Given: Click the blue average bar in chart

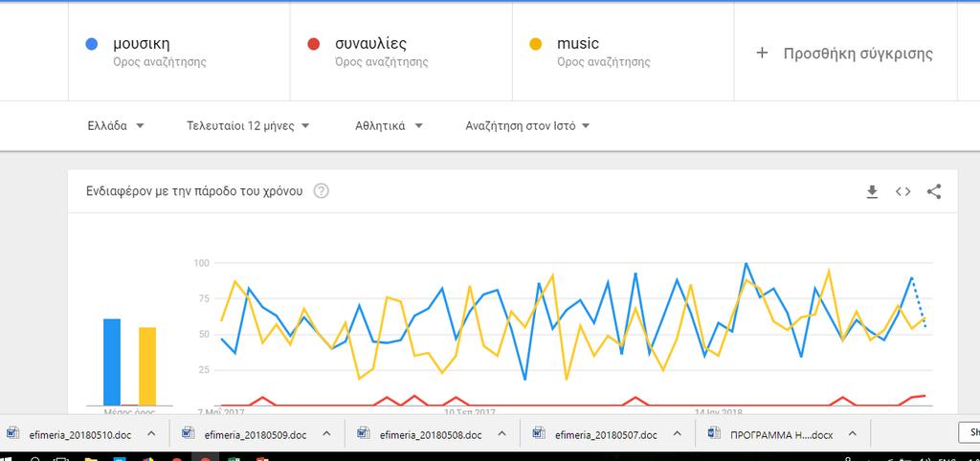Looking at the screenshot, I should click(x=112, y=362).
